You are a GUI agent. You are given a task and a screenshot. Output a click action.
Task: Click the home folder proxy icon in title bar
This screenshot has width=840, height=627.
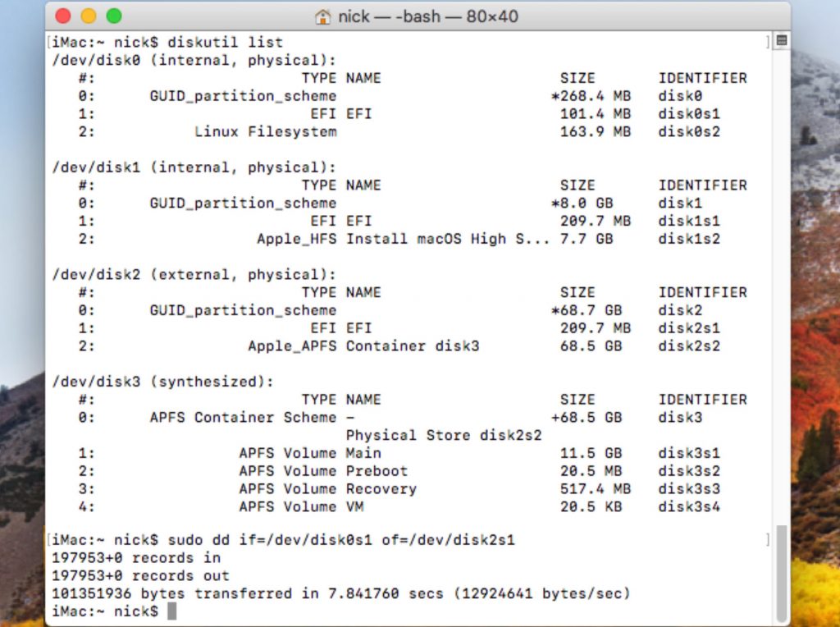[323, 16]
